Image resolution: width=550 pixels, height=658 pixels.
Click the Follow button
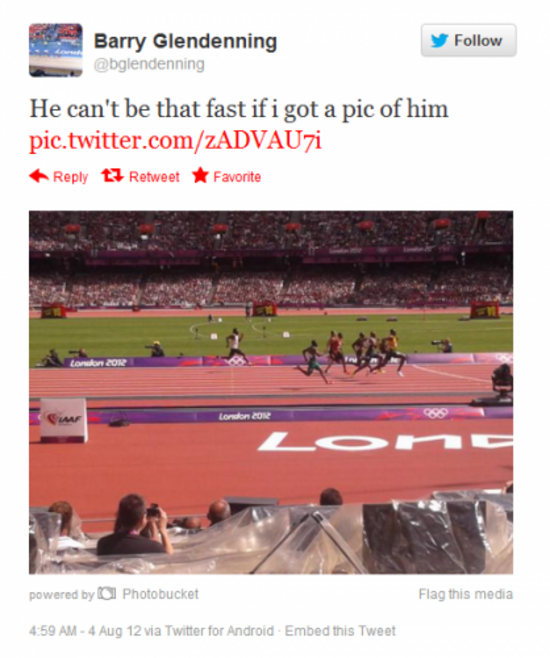point(469,40)
